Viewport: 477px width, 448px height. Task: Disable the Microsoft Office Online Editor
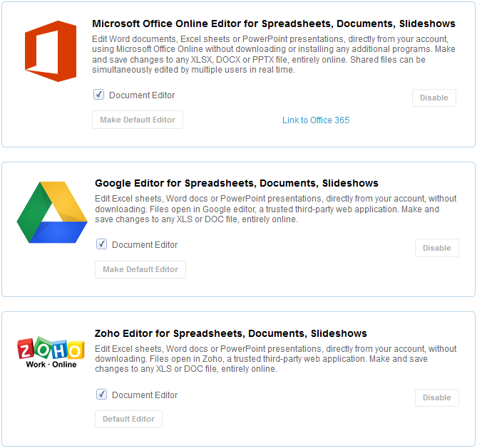click(434, 98)
